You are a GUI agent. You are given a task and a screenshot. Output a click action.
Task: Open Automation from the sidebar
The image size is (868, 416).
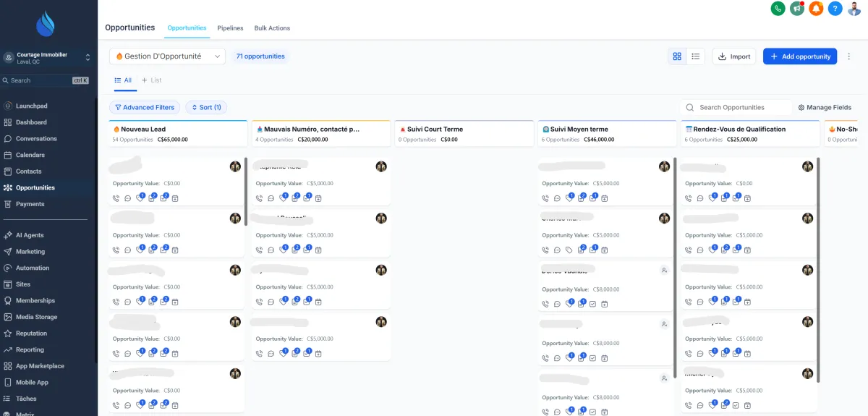click(x=33, y=268)
